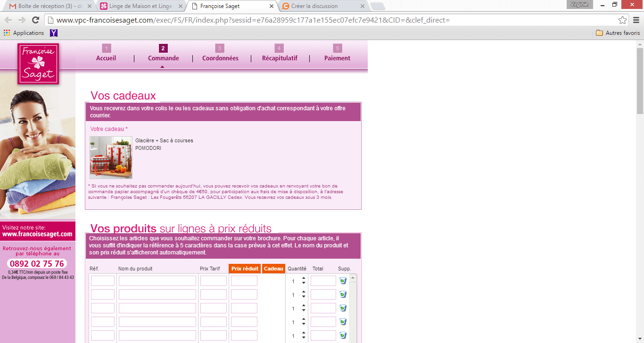
Task: Bookmark this page with the star icon
Action: [x=622, y=20]
